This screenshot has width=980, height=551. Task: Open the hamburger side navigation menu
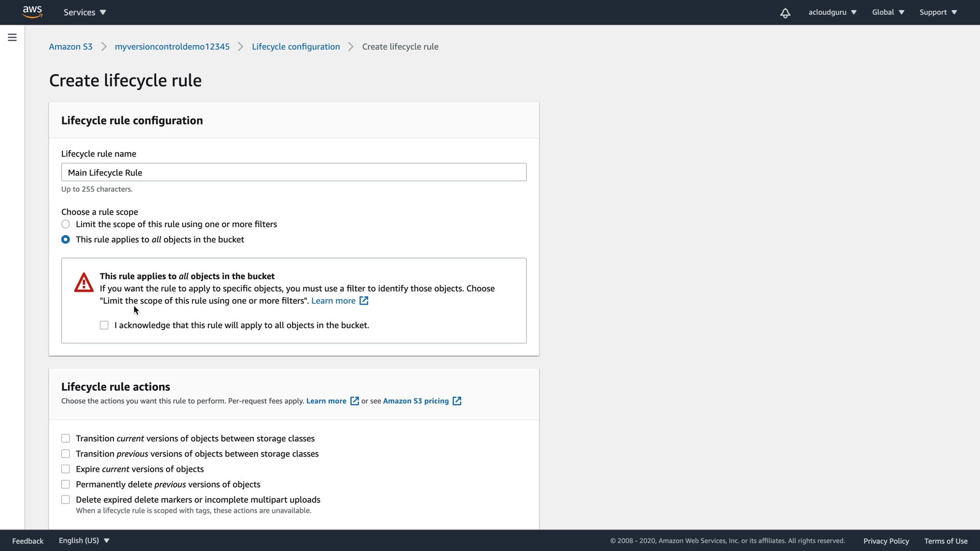[12, 37]
